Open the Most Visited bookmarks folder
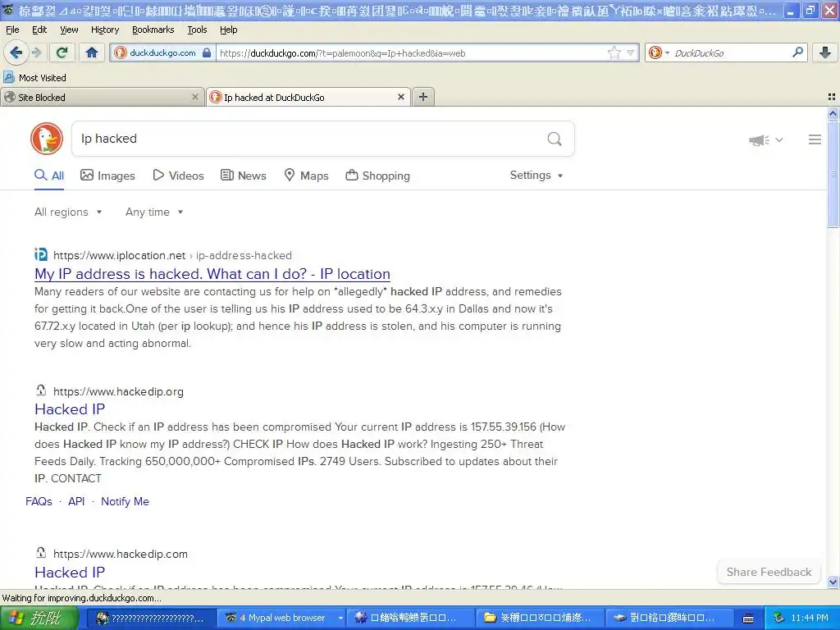The width and height of the screenshot is (840, 630). [x=34, y=78]
